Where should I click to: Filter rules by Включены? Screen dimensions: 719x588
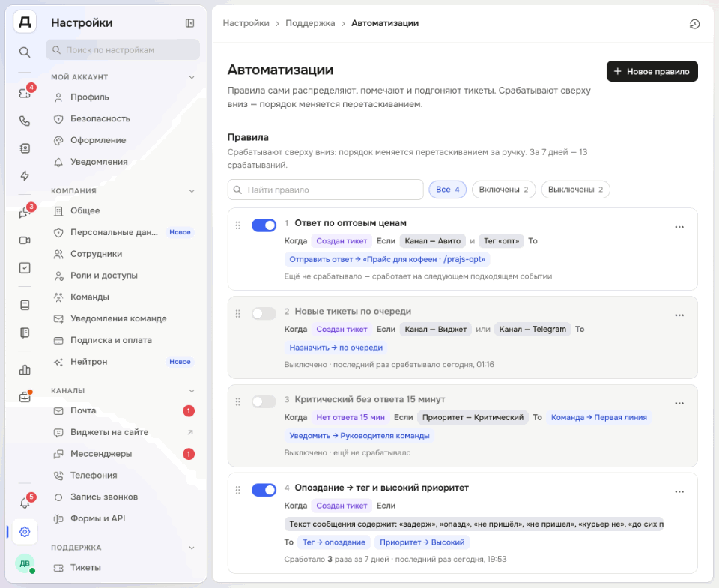(x=503, y=190)
